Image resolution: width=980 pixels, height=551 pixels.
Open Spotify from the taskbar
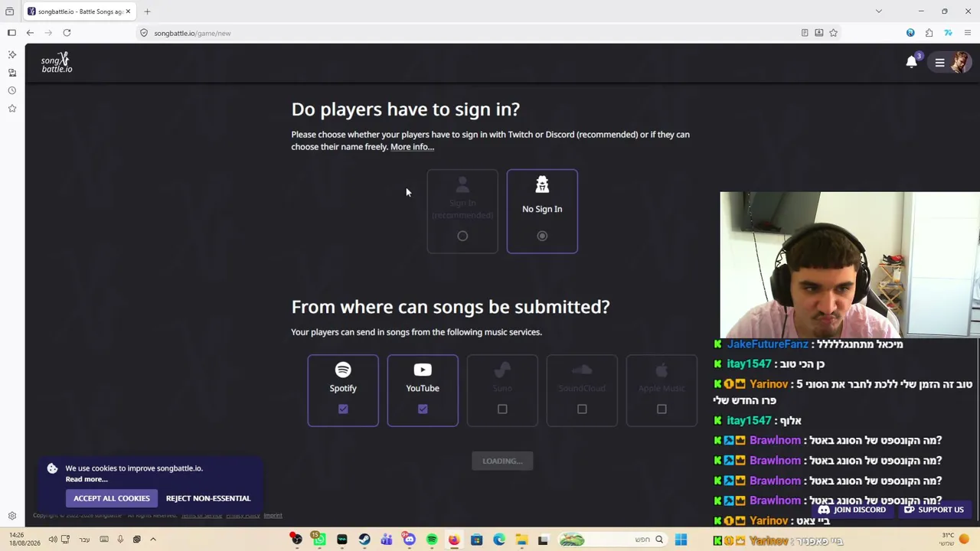point(432,540)
